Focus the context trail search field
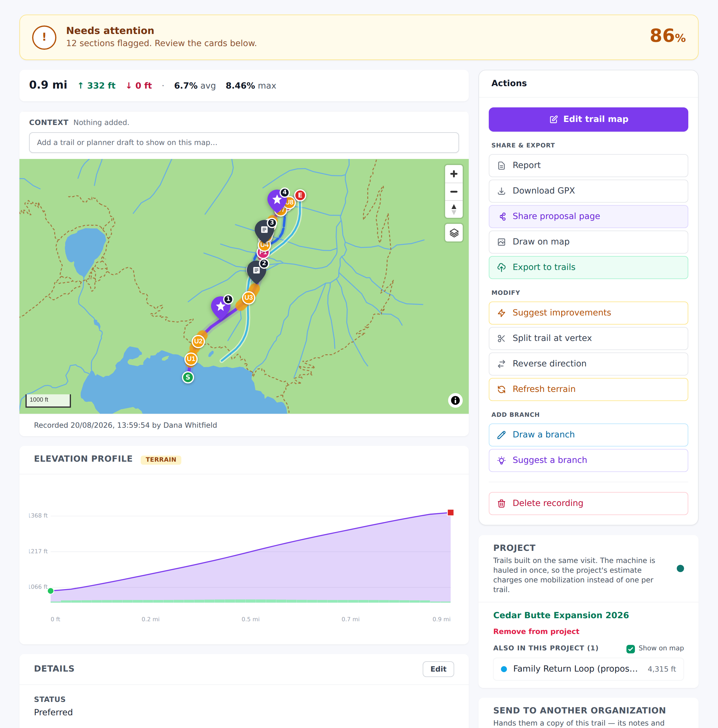 244,143
